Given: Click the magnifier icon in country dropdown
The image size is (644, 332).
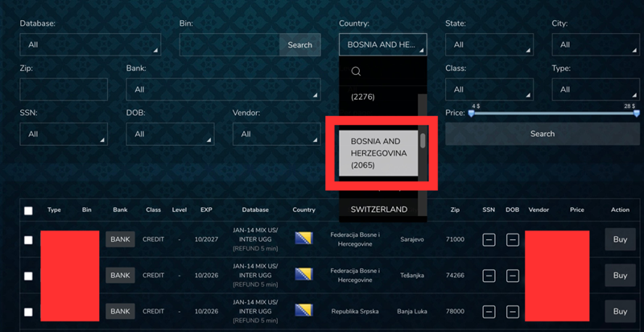Looking at the screenshot, I should (356, 72).
